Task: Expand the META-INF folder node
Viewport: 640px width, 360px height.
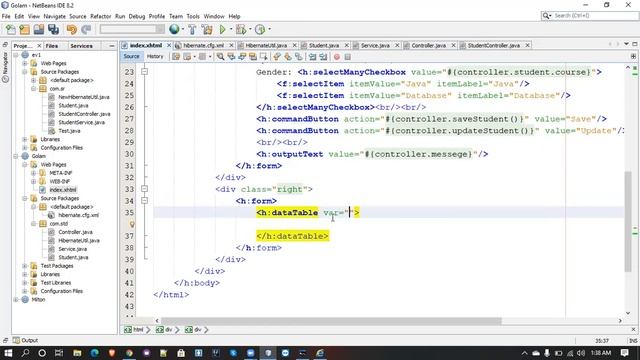Action: click(x=33, y=173)
